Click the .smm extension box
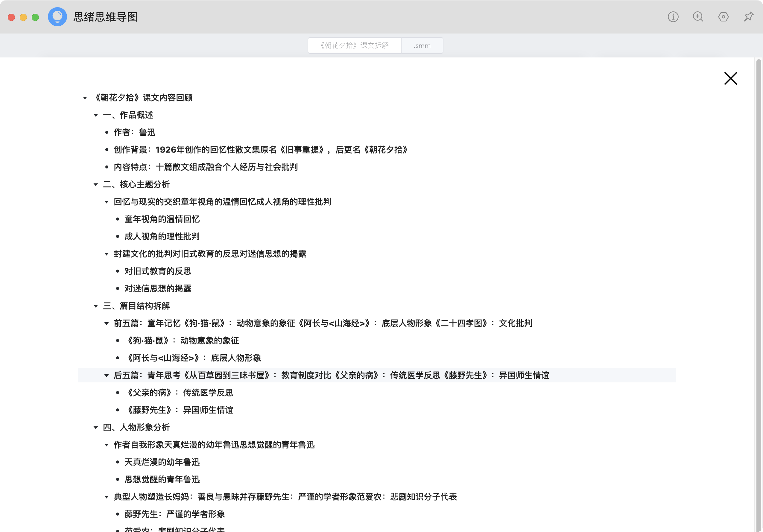Screen dimensions: 763x532 (422, 45)
